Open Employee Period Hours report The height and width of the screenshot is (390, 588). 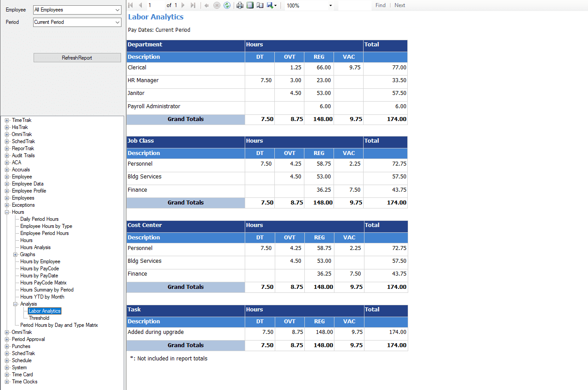pos(44,233)
